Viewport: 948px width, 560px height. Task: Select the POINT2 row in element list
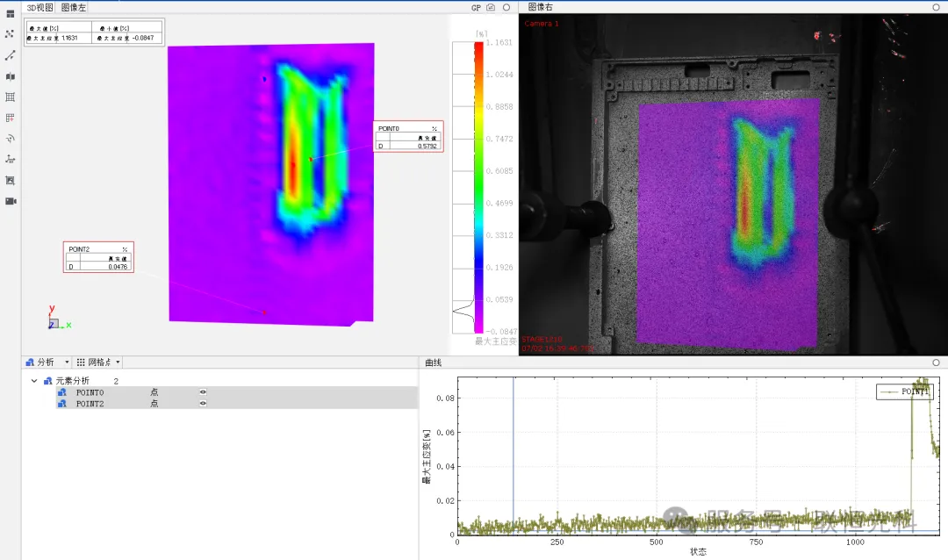point(90,404)
